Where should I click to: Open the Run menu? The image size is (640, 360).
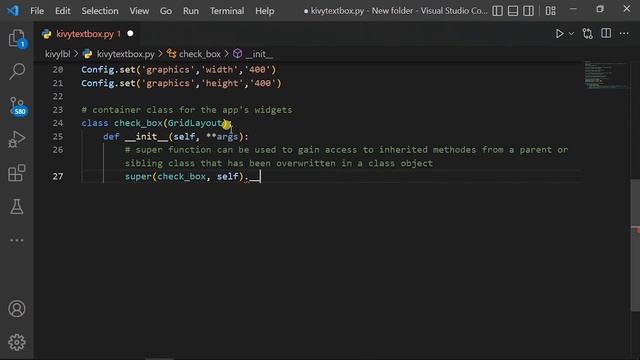(x=191, y=11)
